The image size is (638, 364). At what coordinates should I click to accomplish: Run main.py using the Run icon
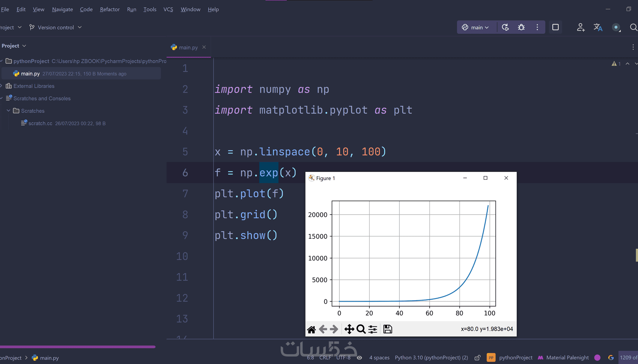[505, 27]
